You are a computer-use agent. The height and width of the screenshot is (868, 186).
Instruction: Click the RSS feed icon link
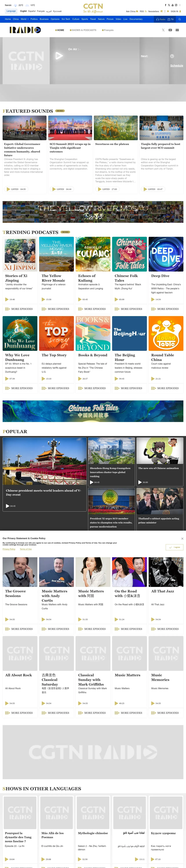pos(143,11)
